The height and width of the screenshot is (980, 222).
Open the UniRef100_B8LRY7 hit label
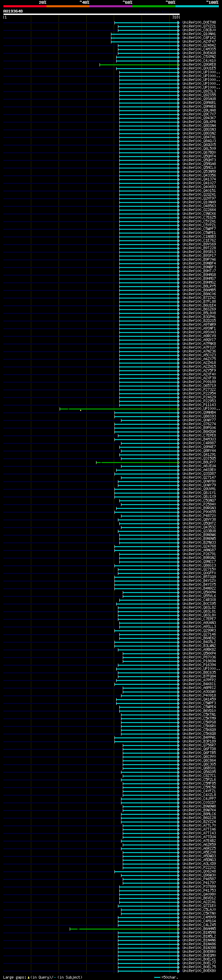(199, 462)
